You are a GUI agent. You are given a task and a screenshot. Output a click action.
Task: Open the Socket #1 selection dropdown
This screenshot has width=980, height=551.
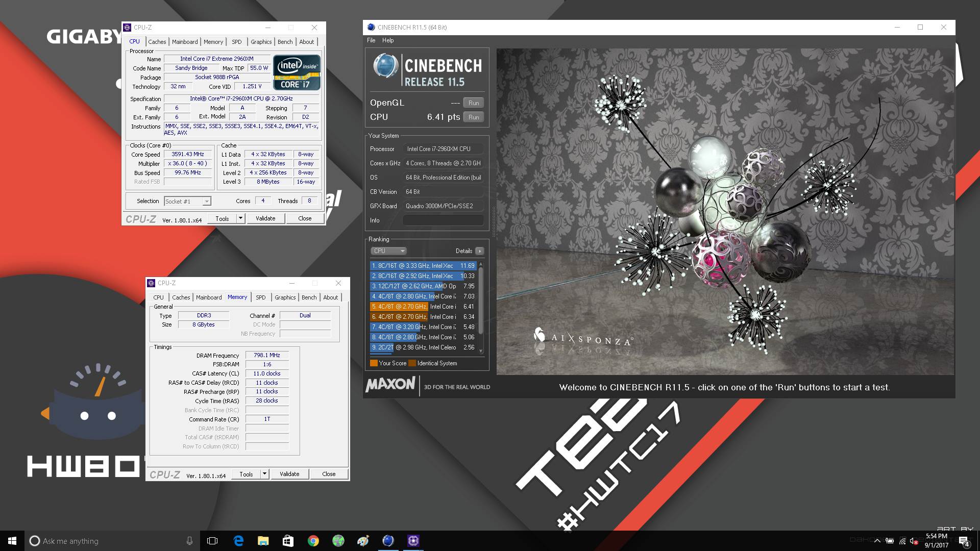[x=187, y=202]
